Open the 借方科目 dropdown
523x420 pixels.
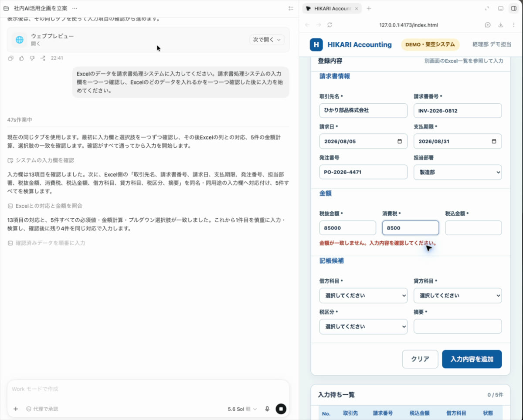pos(363,295)
